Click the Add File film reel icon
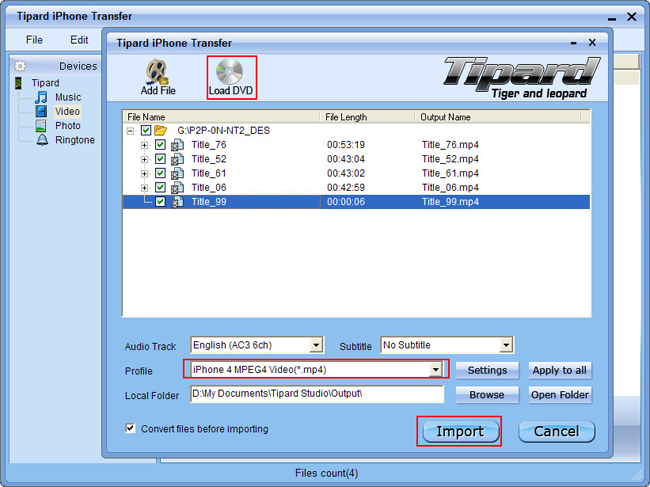The width and height of the screenshot is (650, 487). coord(156,71)
